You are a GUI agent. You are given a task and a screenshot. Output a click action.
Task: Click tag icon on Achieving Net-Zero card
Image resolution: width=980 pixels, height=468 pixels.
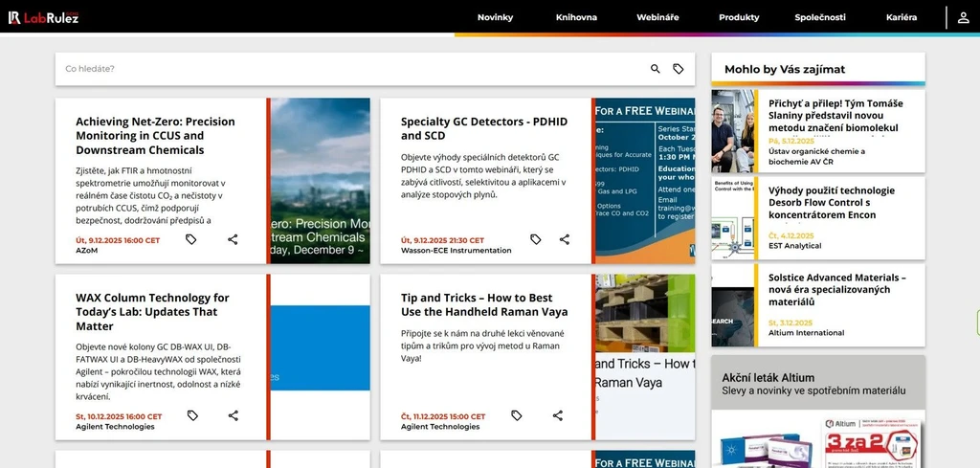click(x=191, y=239)
